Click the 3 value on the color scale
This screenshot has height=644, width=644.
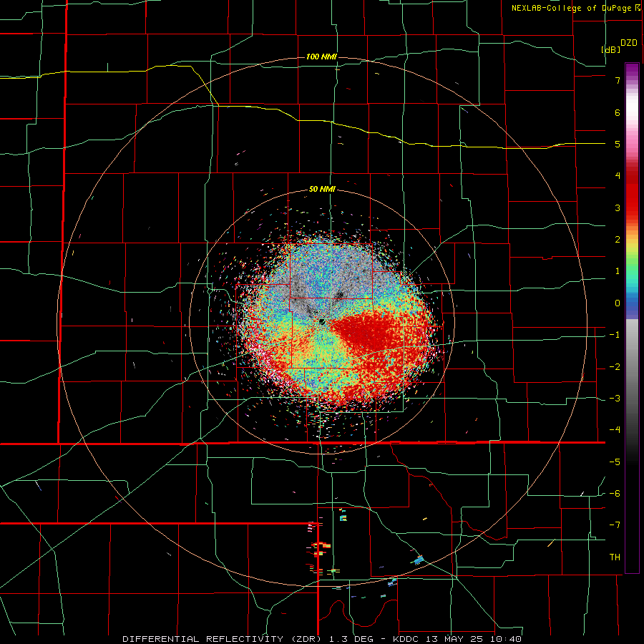click(x=618, y=208)
